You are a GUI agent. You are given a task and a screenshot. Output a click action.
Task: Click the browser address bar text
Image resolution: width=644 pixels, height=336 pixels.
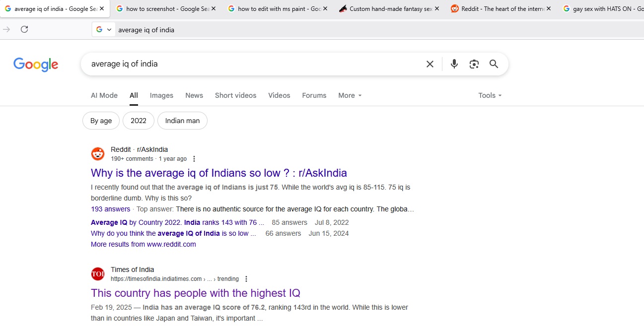(146, 30)
